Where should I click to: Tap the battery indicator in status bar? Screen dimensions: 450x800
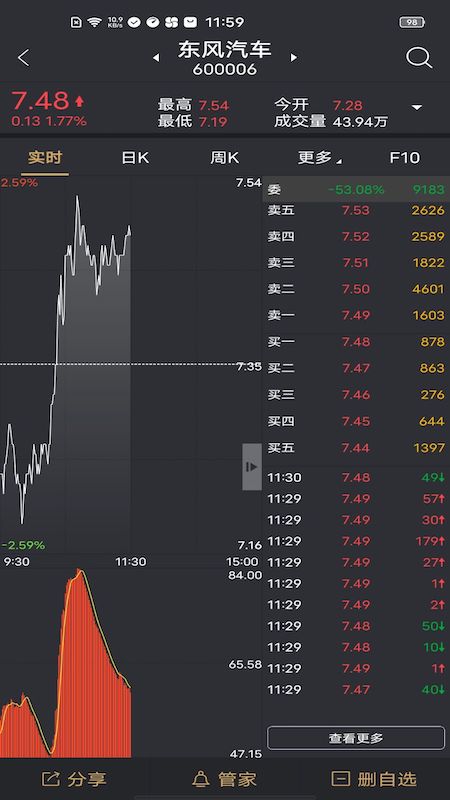(412, 22)
